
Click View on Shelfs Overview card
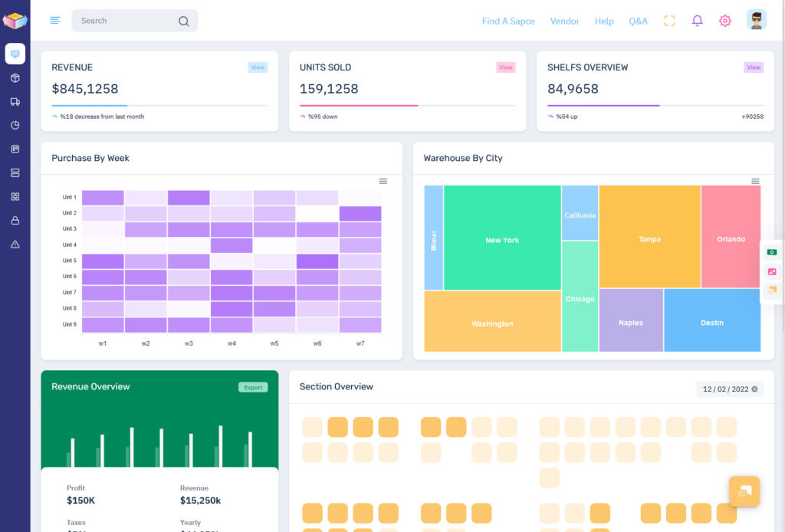click(754, 67)
